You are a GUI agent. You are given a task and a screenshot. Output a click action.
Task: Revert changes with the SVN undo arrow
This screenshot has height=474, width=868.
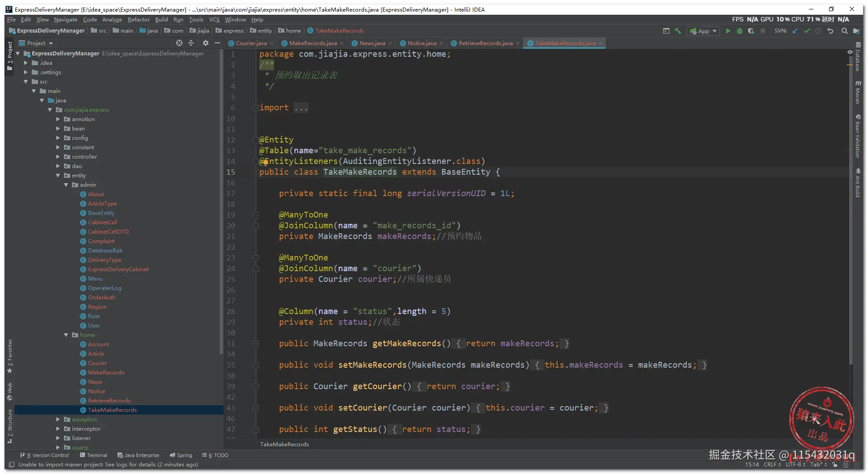pyautogui.click(x=830, y=31)
